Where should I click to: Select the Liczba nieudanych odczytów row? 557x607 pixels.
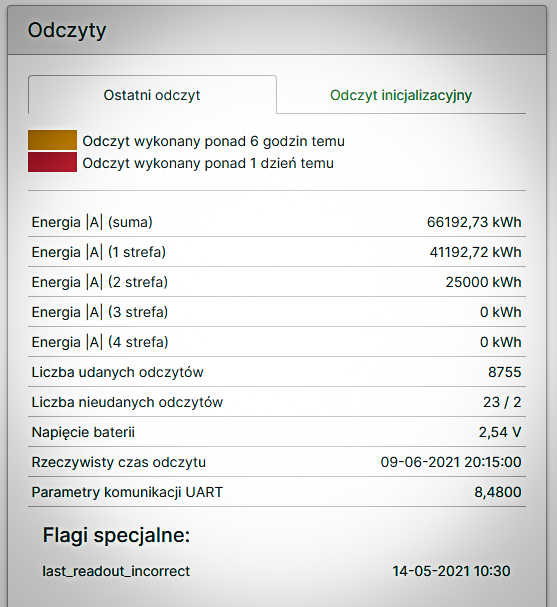click(x=277, y=402)
